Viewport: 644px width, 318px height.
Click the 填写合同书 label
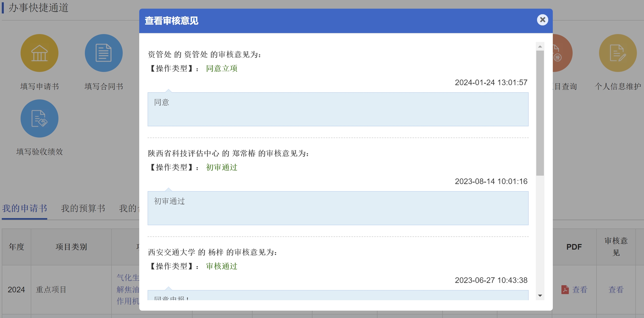point(104,86)
